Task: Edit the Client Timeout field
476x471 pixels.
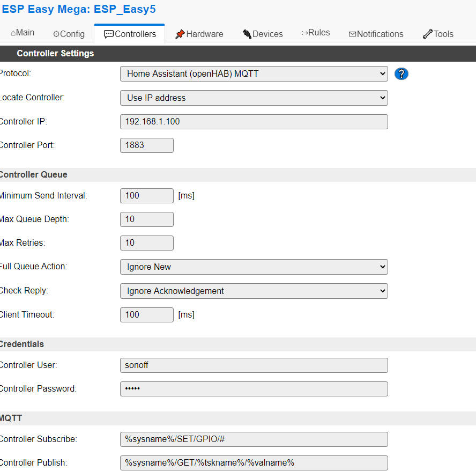Action: click(x=147, y=315)
